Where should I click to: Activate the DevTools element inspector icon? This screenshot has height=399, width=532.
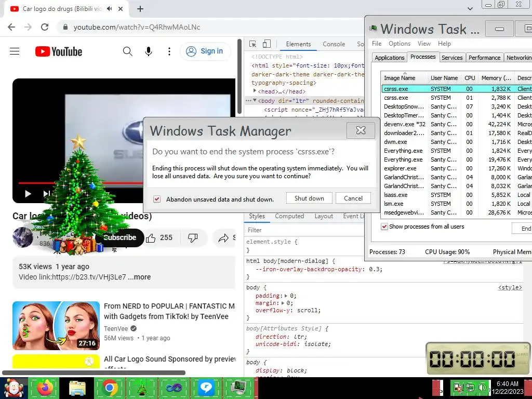[x=253, y=44]
